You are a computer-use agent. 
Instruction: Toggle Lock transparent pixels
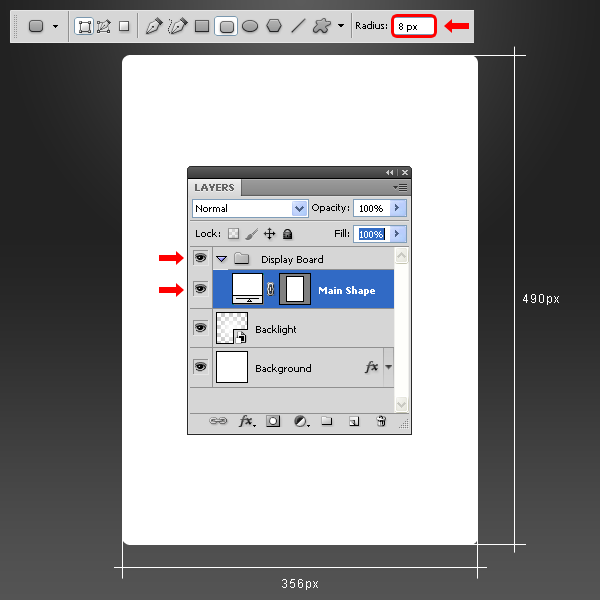(234, 234)
